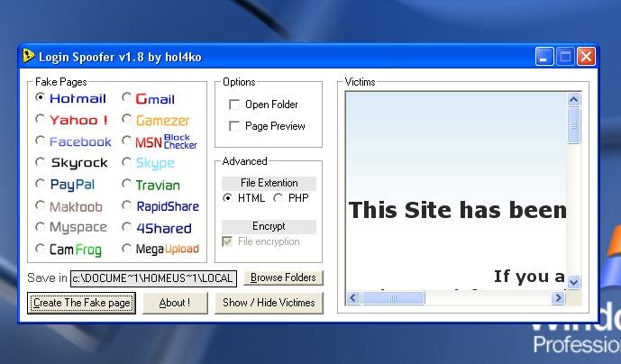
Task: Click the "This Site has been" text
Action: pos(458,210)
